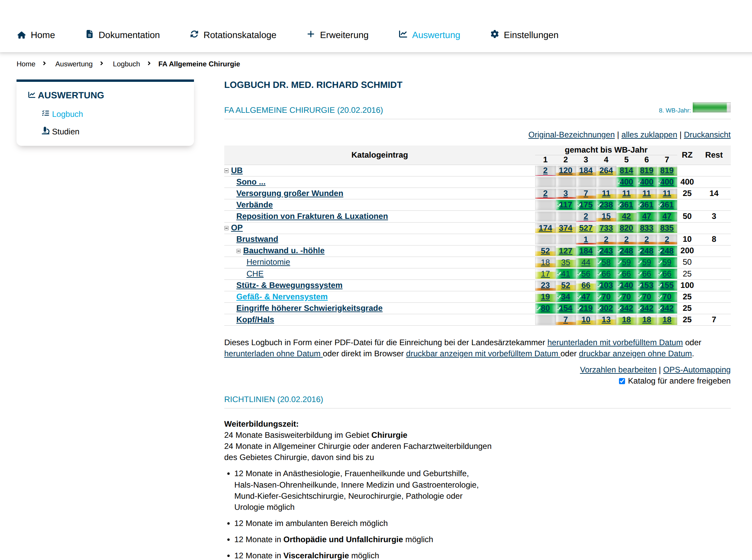This screenshot has width=752, height=560.
Task: Click UB year 5 value 814
Action: point(626,171)
